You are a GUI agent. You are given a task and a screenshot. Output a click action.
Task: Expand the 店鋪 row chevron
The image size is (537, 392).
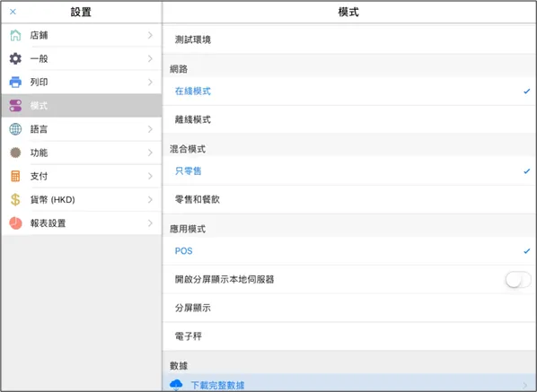150,35
